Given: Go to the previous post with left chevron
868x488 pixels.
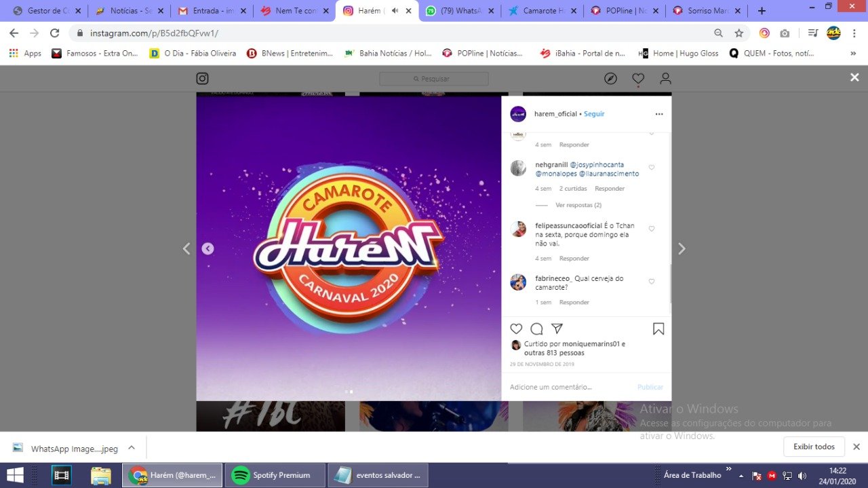Looking at the screenshot, I should (x=186, y=249).
